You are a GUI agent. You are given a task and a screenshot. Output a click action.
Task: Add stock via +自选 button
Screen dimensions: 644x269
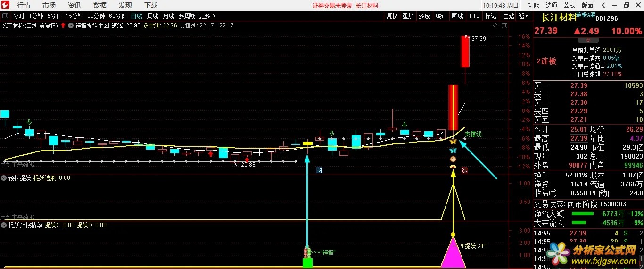[507, 16]
